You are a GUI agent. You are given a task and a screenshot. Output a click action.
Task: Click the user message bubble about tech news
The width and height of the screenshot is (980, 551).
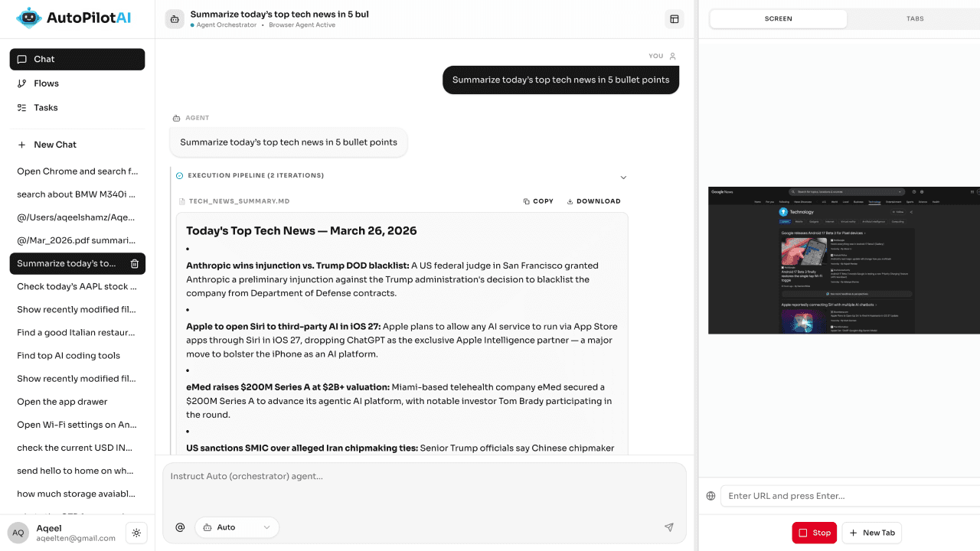point(560,80)
